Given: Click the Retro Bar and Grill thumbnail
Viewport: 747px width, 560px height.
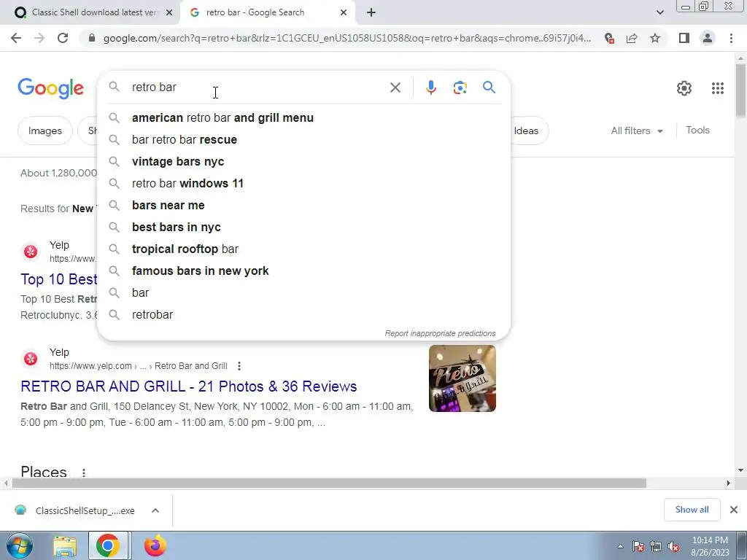Looking at the screenshot, I should point(462,378).
